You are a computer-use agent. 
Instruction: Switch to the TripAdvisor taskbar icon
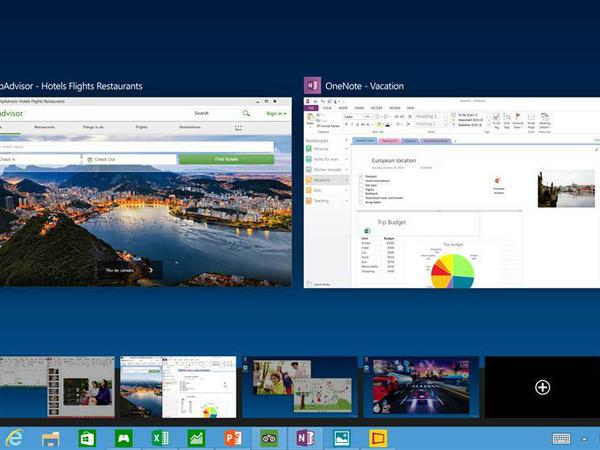pos(269,439)
